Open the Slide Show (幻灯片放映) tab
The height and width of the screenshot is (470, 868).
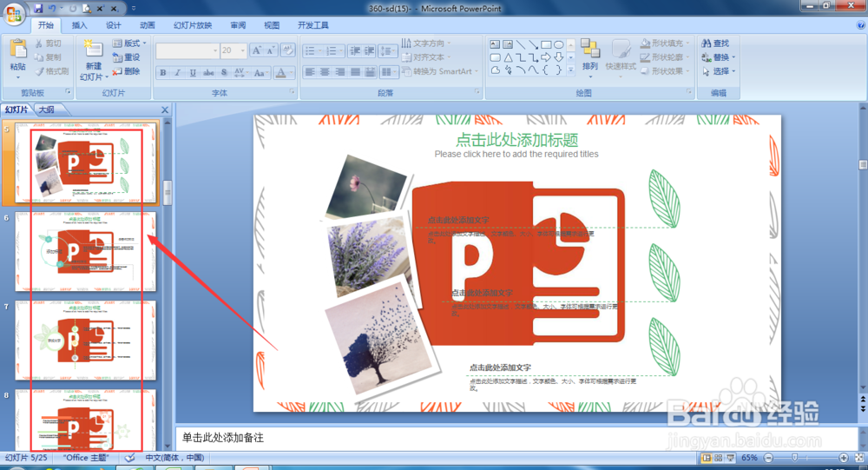coord(193,25)
